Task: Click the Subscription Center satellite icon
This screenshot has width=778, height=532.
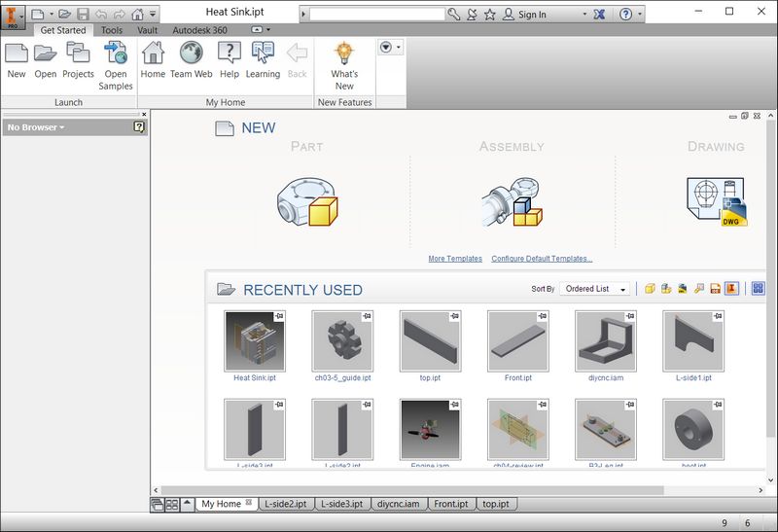Action: [x=472, y=15]
